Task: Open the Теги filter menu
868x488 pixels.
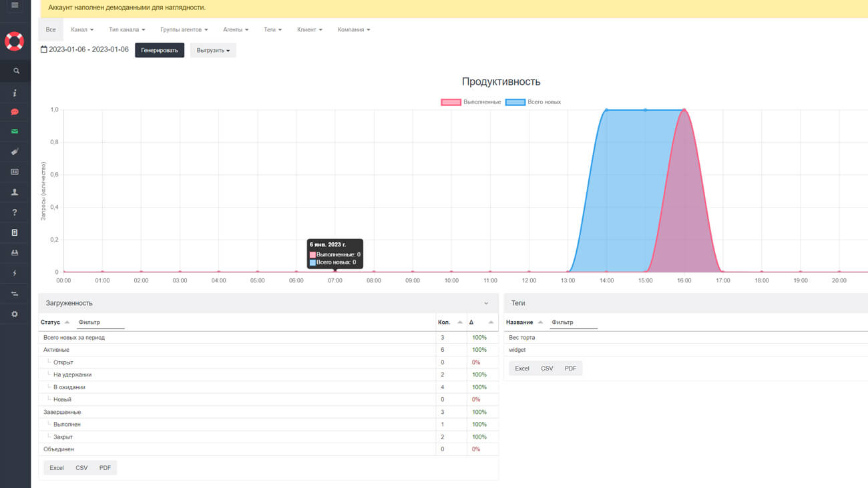Action: tap(272, 30)
